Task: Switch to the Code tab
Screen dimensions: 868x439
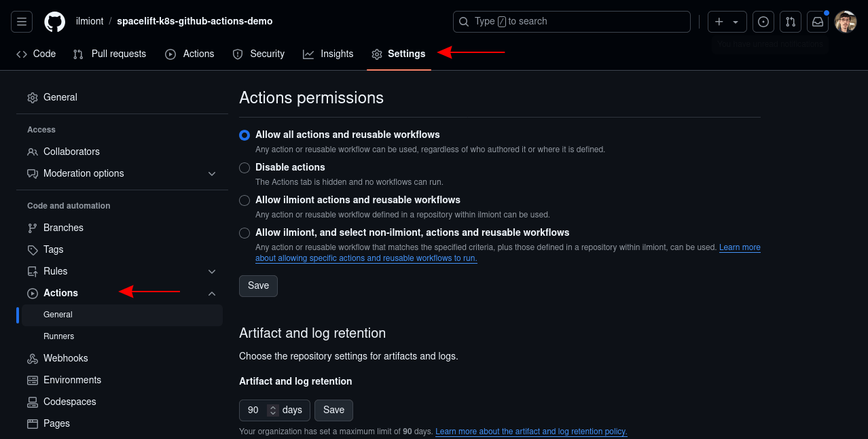Action: pos(36,54)
